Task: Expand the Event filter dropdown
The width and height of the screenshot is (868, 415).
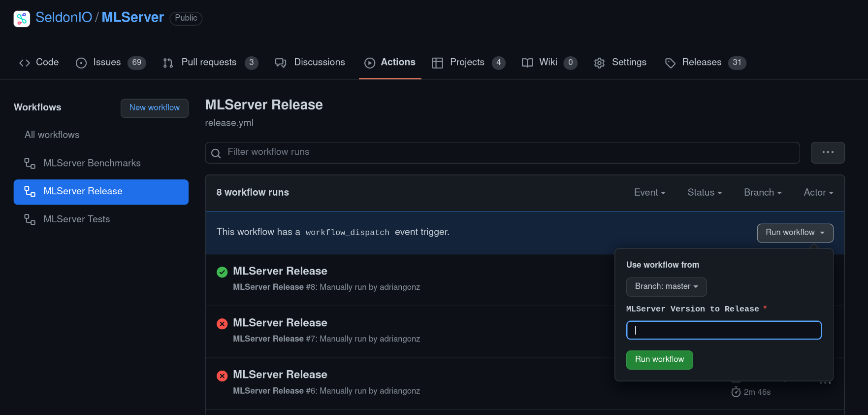Action: coord(649,193)
